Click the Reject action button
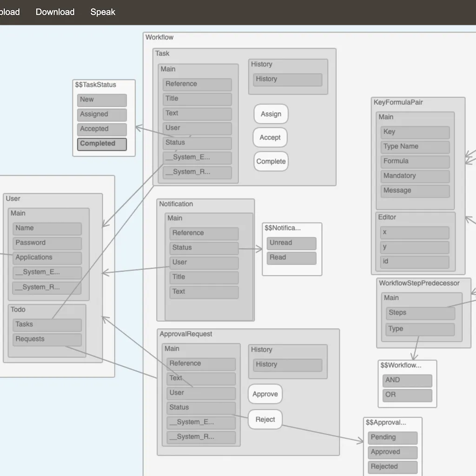Screen dimensions: 476x476 (265, 419)
